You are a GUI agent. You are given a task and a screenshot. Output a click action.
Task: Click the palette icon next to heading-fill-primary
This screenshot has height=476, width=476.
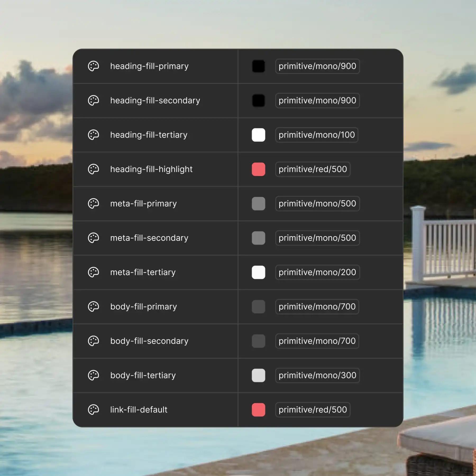click(93, 66)
